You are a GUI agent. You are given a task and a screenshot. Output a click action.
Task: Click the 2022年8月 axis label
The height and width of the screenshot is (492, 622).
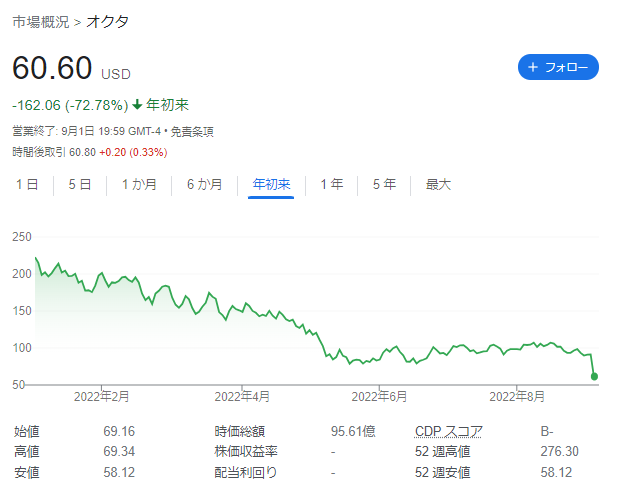click(x=517, y=396)
